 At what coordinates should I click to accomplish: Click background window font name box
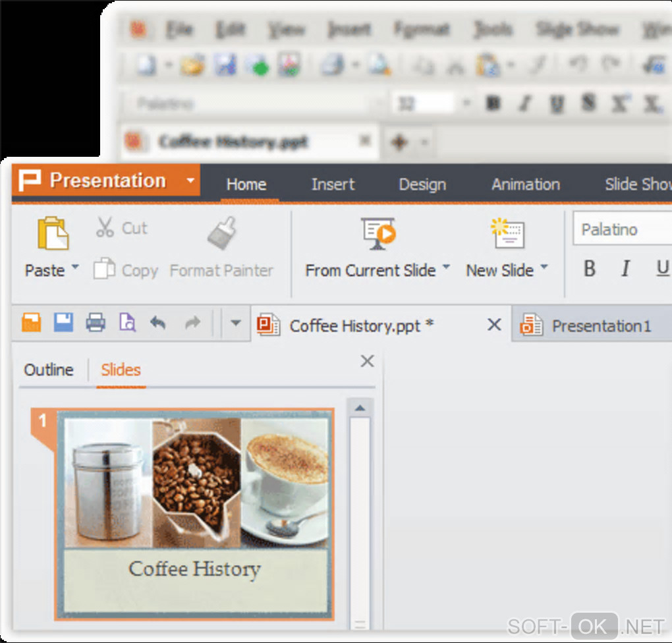pos(253,103)
